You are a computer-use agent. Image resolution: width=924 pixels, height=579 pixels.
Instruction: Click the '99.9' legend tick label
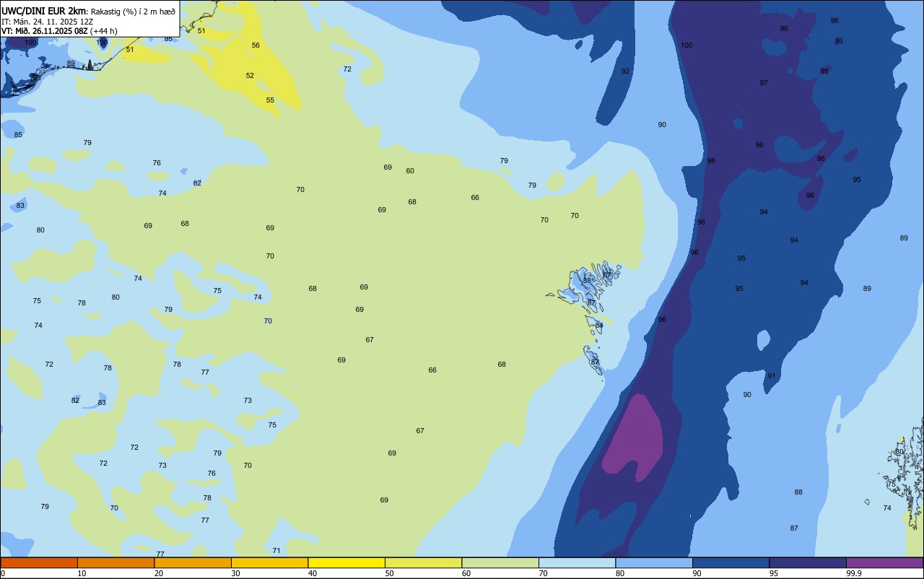pyautogui.click(x=854, y=573)
